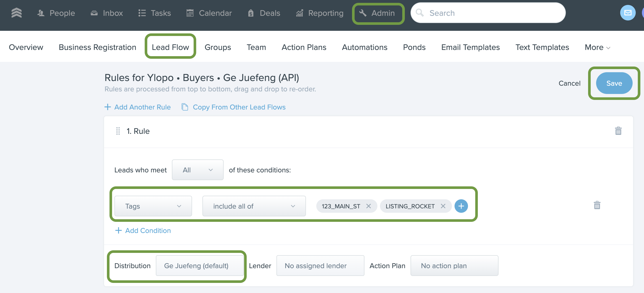Click the '1. Rule' title
644x293 pixels.
pos(138,131)
